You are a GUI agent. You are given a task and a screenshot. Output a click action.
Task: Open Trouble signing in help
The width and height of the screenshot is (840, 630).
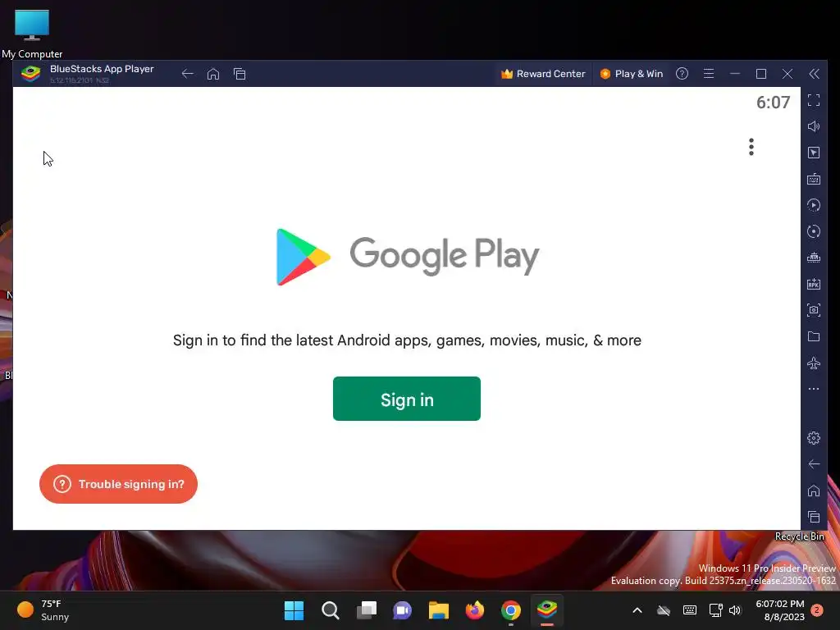tap(118, 484)
